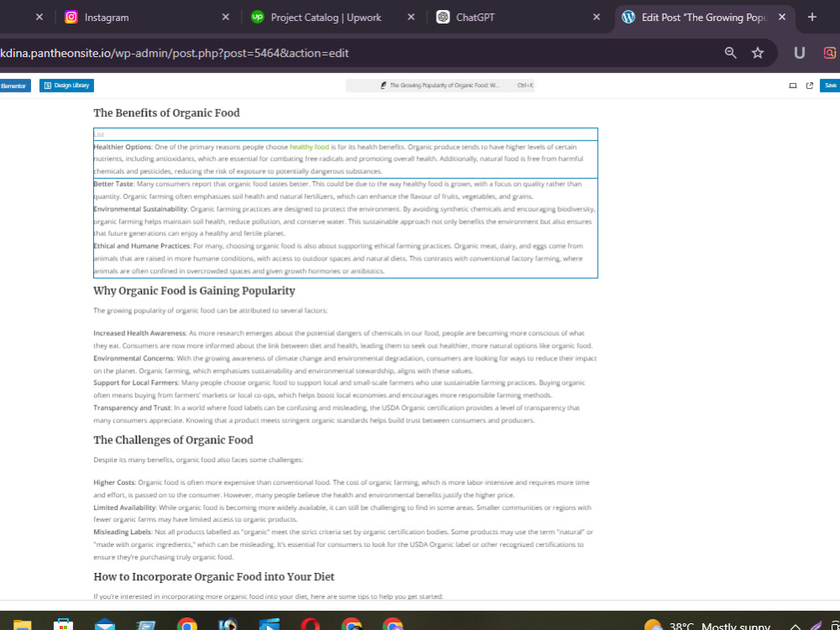Switch to the ChatGPT tab

(x=475, y=17)
